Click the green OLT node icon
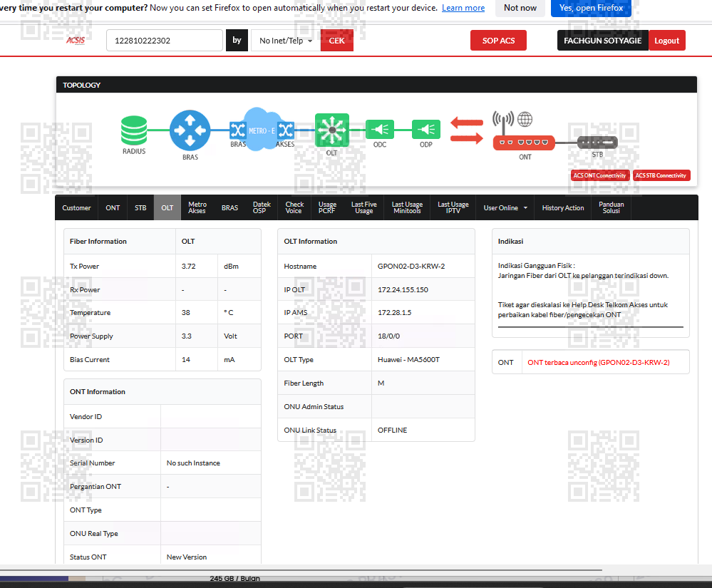The height and width of the screenshot is (588, 712). click(332, 130)
